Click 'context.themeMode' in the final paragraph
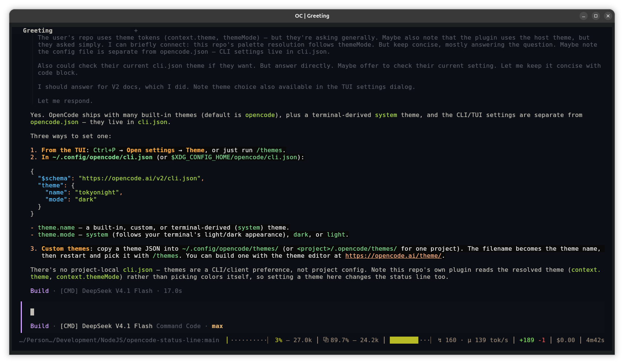624x364 pixels. tap(88, 277)
